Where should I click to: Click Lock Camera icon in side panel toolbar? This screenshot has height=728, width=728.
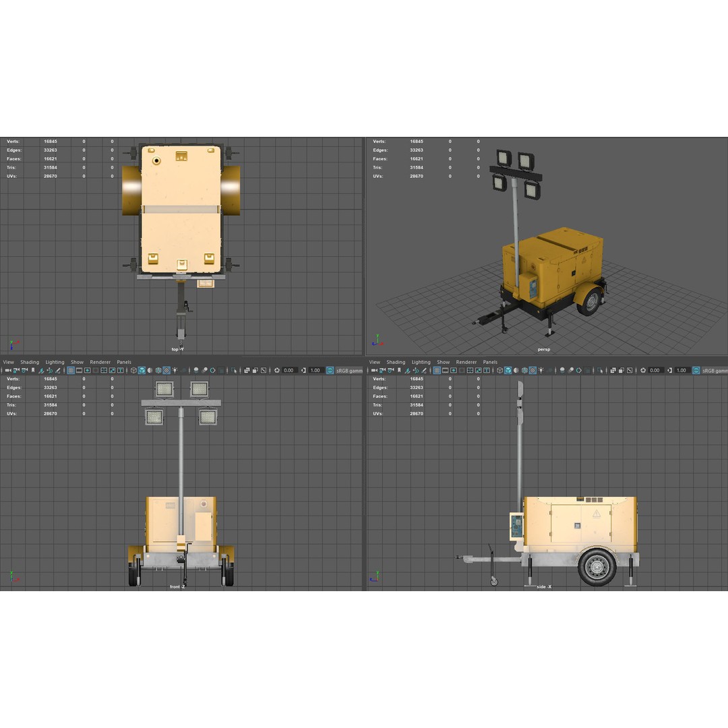tap(383, 370)
